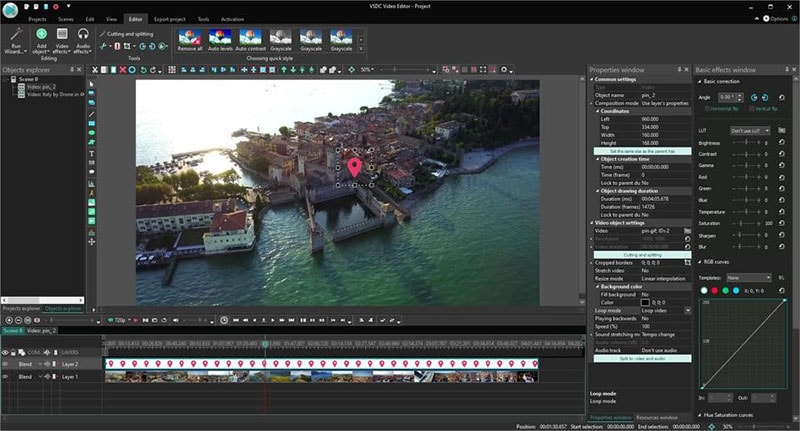The image size is (800, 431).
Task: Apply the Auto contrast quick style
Action: 249,36
